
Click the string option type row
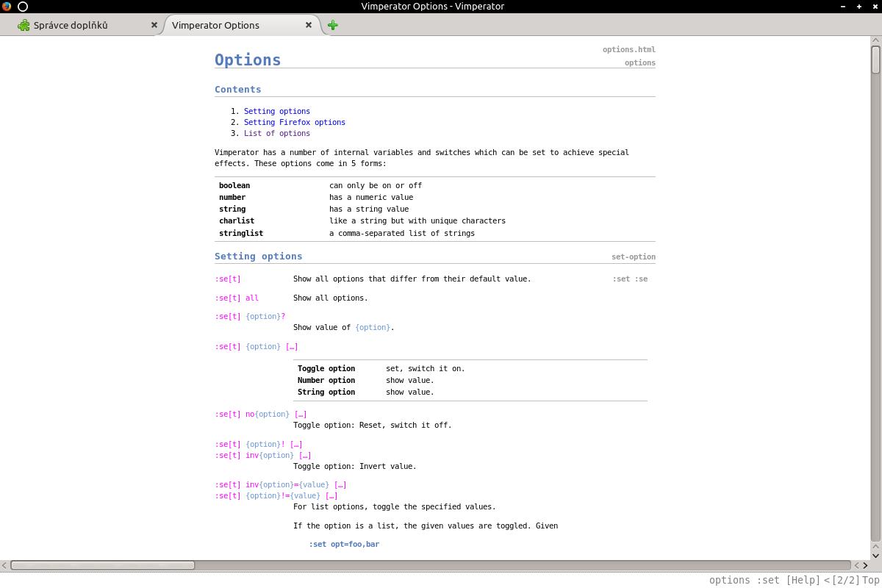[435, 209]
